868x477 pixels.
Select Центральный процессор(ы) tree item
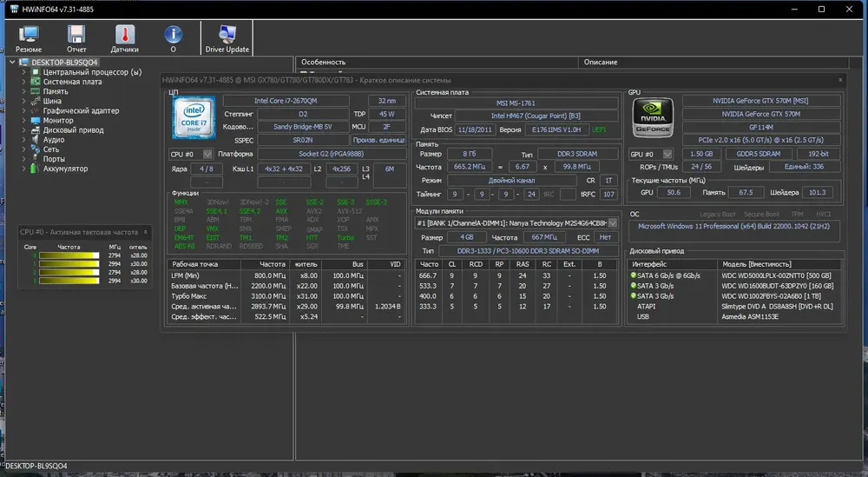point(92,72)
